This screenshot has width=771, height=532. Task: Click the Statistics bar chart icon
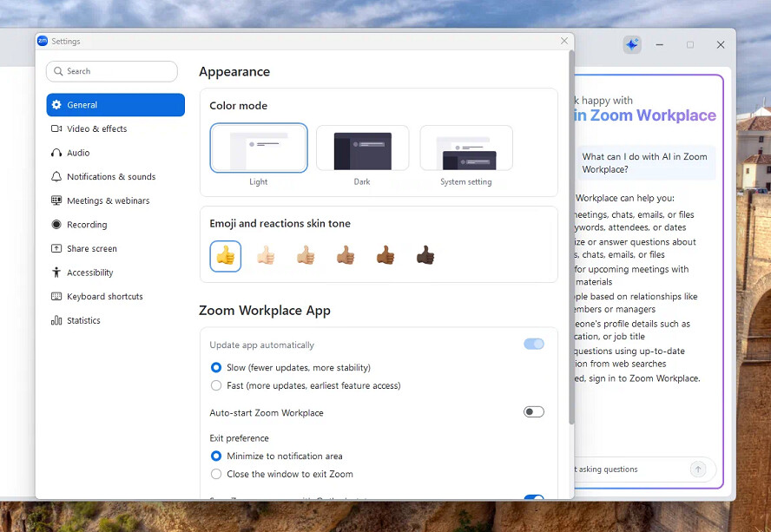[56, 320]
